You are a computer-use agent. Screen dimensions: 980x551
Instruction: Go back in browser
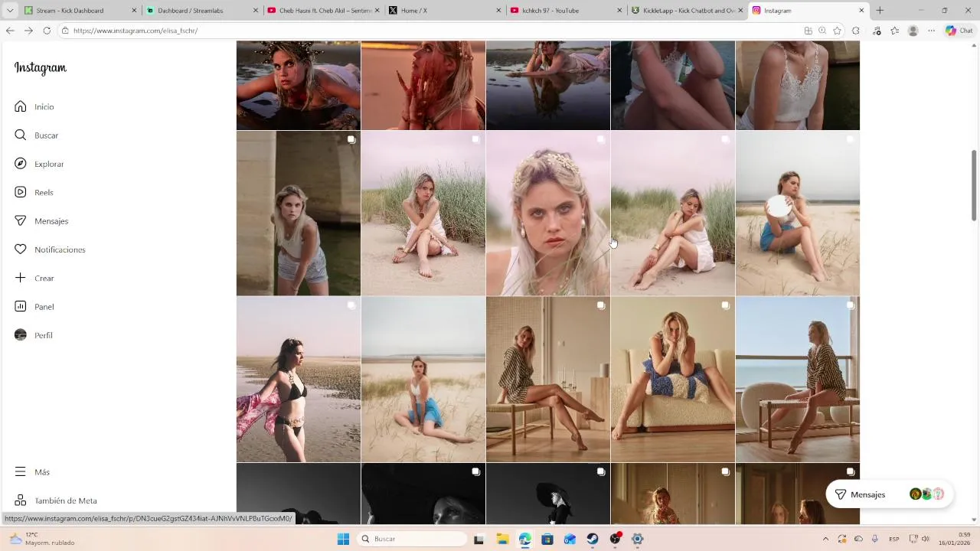(10, 31)
